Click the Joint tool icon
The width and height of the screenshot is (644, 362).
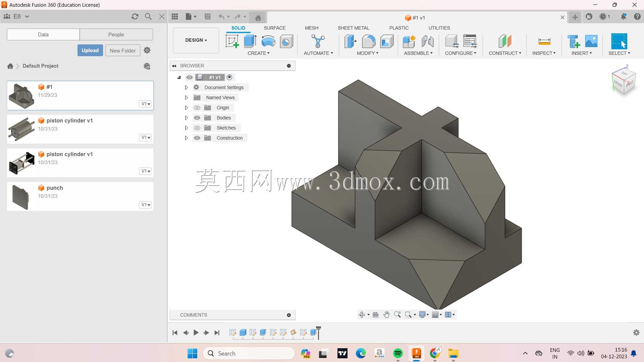[x=428, y=41]
